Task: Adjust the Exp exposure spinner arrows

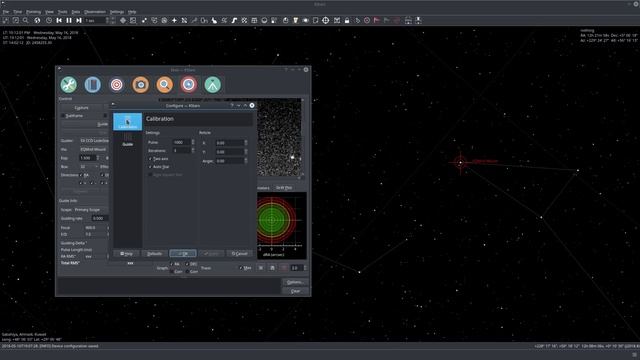Action: pyautogui.click(x=98, y=158)
